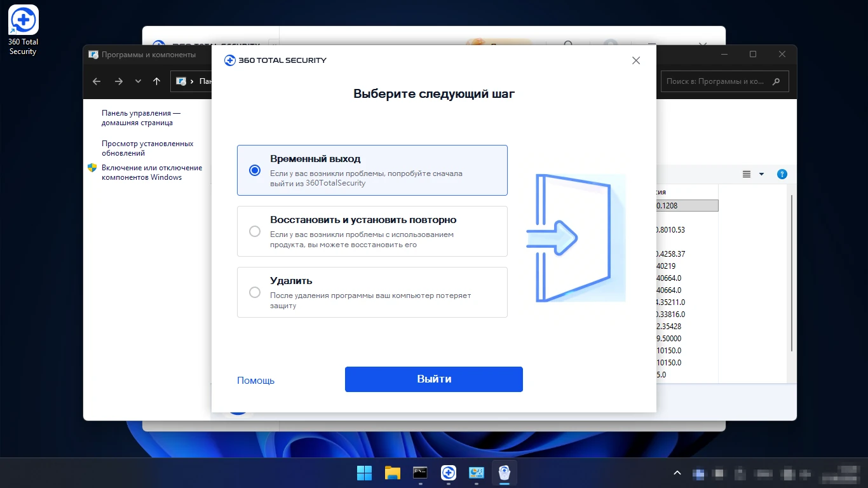Click the Программы и компоненты title bar icon
The height and width of the screenshot is (488, 868).
93,55
